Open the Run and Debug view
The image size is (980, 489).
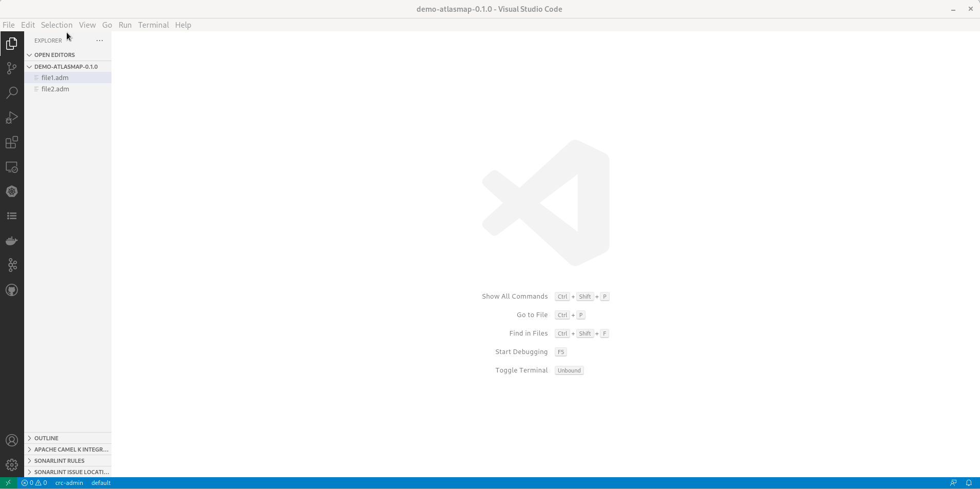coord(11,118)
